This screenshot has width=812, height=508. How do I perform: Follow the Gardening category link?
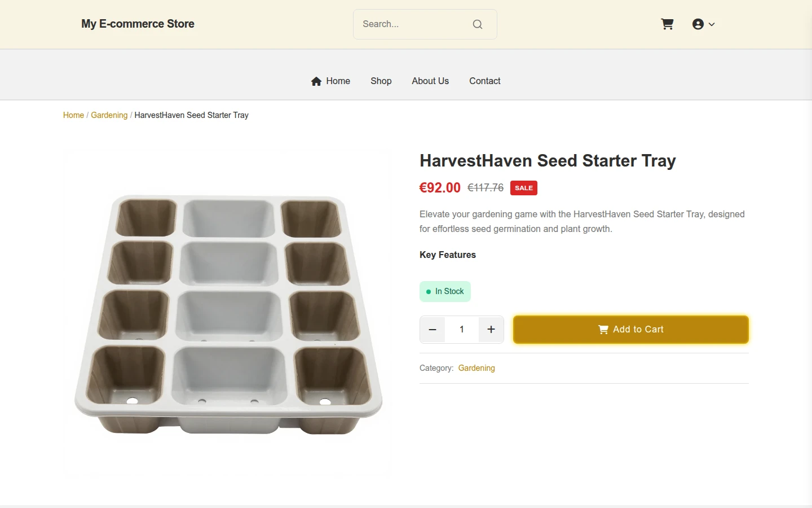click(x=476, y=368)
